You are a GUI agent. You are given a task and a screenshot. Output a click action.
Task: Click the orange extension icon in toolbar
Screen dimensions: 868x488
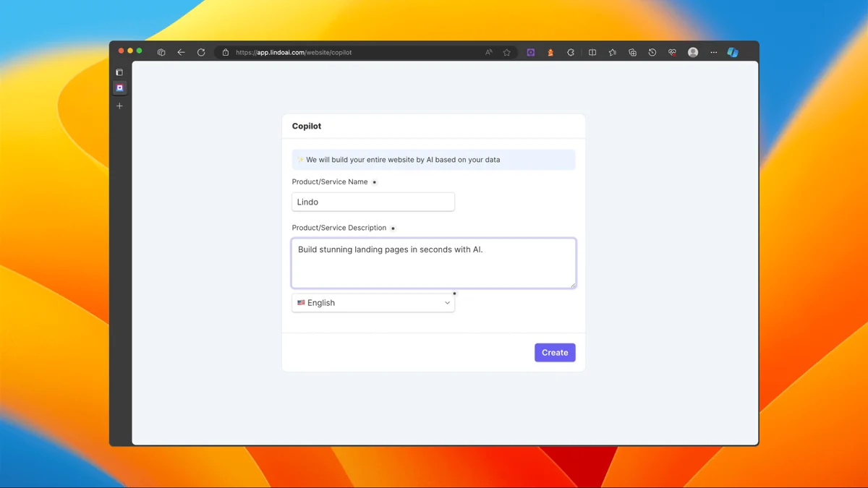coord(550,52)
